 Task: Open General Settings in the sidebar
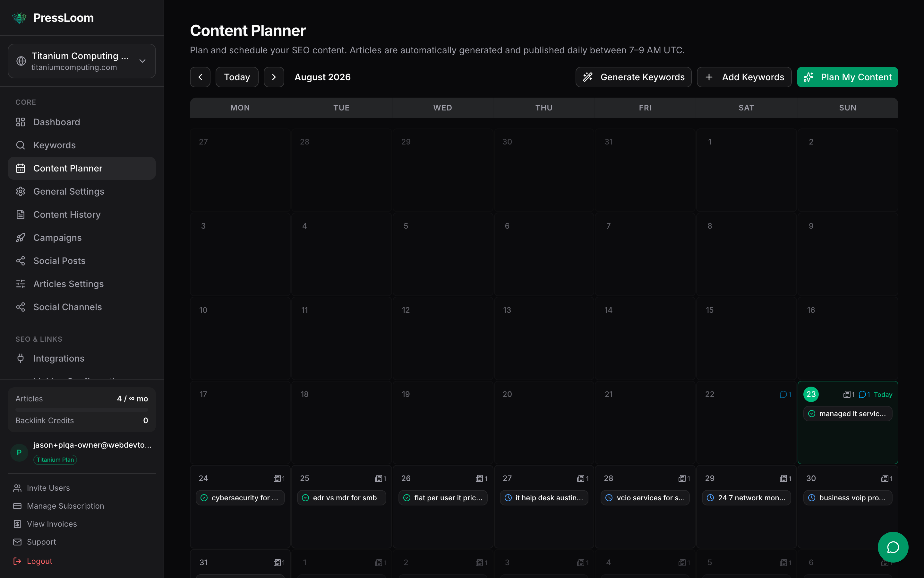pos(82,191)
